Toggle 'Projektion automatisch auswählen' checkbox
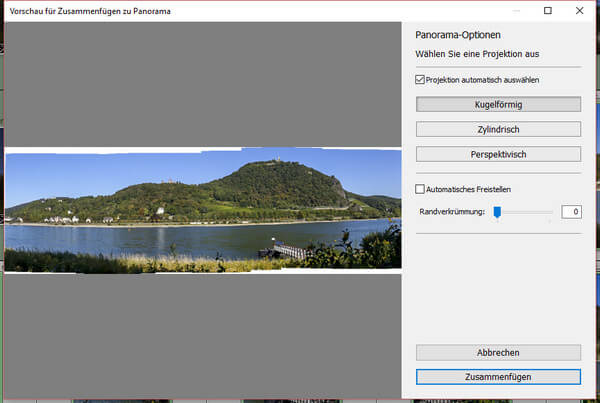Image resolution: width=600 pixels, height=403 pixels. click(x=420, y=80)
